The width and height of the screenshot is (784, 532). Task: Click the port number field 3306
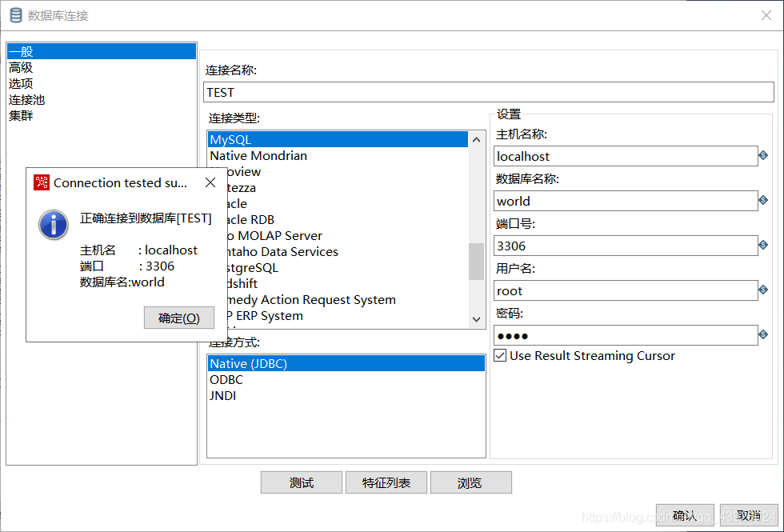[626, 246]
